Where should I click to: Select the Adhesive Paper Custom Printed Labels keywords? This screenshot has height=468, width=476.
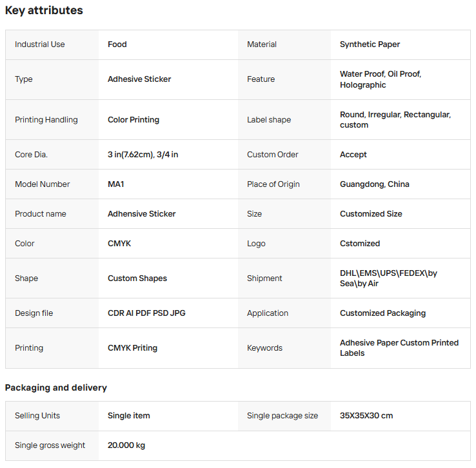(x=399, y=348)
